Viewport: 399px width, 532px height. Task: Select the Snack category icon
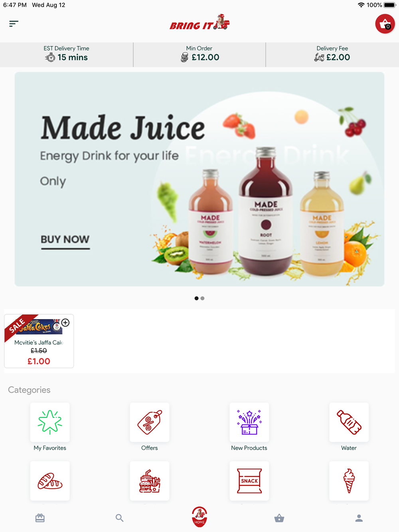[249, 481]
